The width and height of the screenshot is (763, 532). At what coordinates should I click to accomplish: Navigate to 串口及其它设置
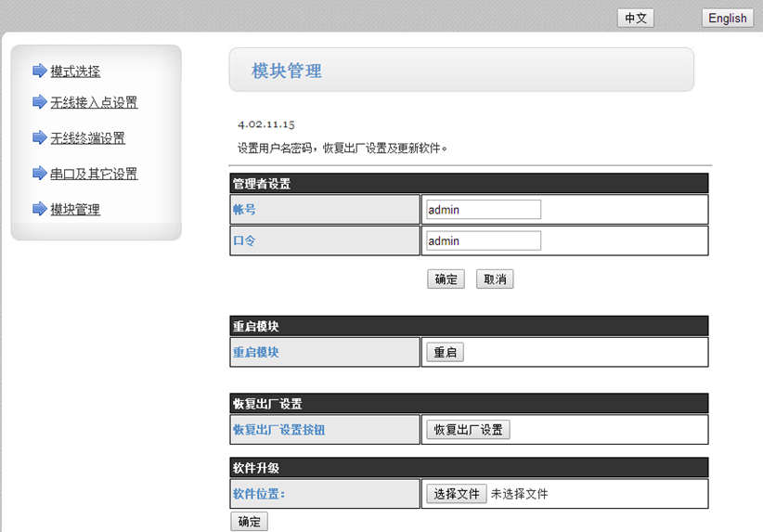click(94, 174)
